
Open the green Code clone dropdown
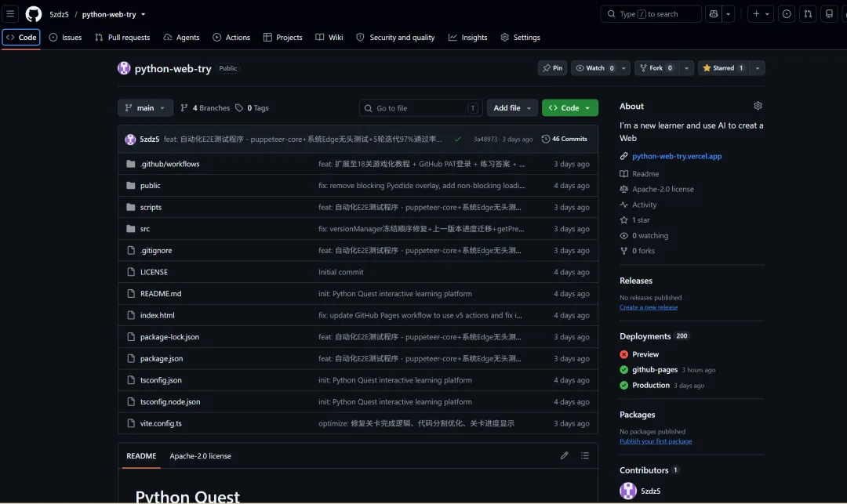pyautogui.click(x=570, y=108)
